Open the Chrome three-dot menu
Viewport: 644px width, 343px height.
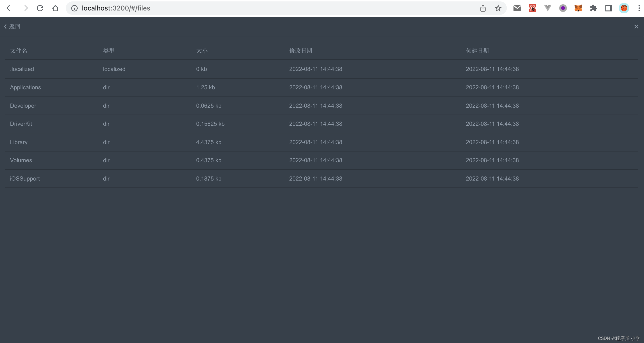[x=639, y=8]
